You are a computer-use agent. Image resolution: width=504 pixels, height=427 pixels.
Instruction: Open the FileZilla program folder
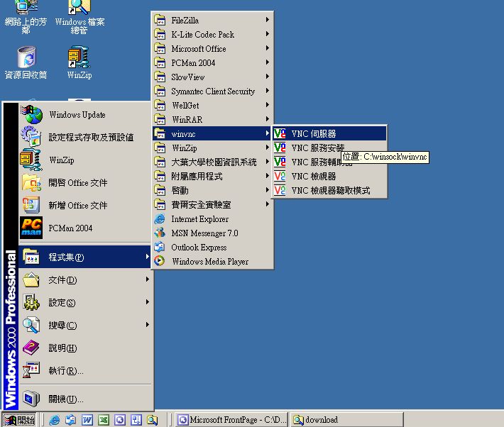212,20
